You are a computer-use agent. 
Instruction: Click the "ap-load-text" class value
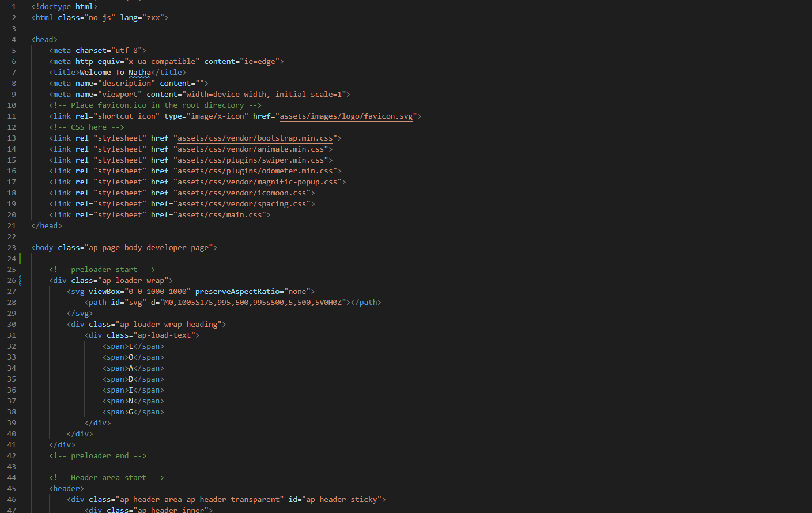point(164,335)
